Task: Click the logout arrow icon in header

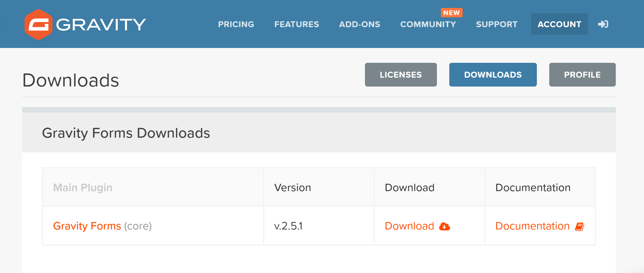Action: [603, 24]
